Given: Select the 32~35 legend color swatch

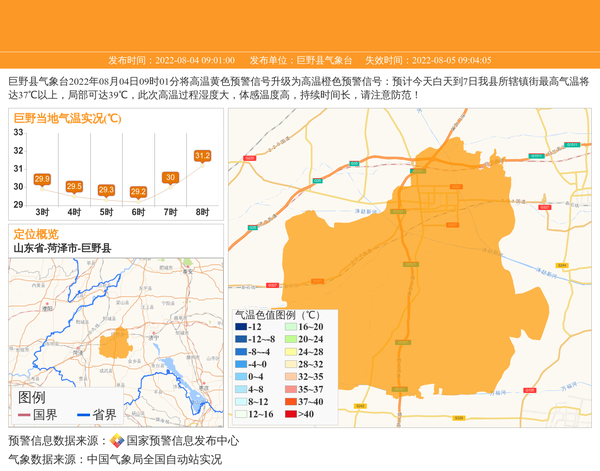Looking at the screenshot, I should [x=291, y=377].
